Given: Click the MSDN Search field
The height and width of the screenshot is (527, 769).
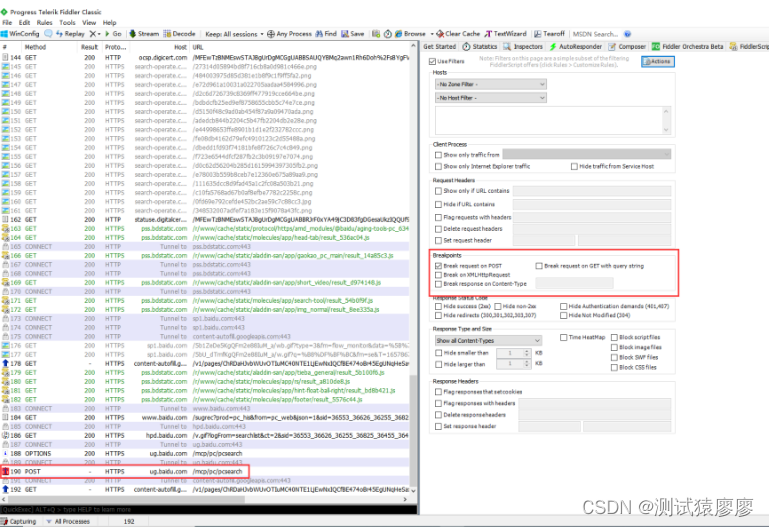Looking at the screenshot, I should (x=595, y=34).
